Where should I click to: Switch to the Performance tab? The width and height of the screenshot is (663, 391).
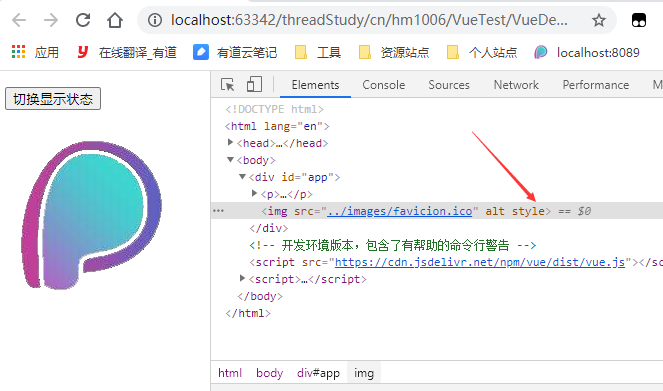(x=595, y=85)
